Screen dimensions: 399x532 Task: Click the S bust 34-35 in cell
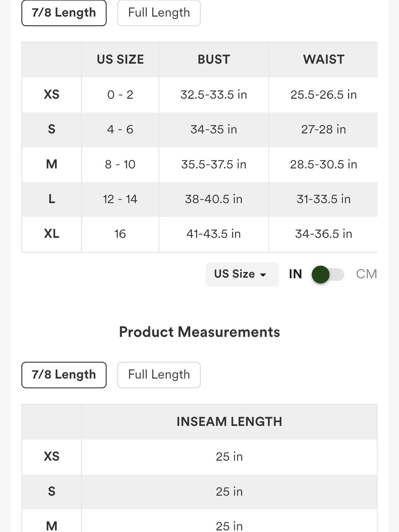pyautogui.click(x=214, y=129)
